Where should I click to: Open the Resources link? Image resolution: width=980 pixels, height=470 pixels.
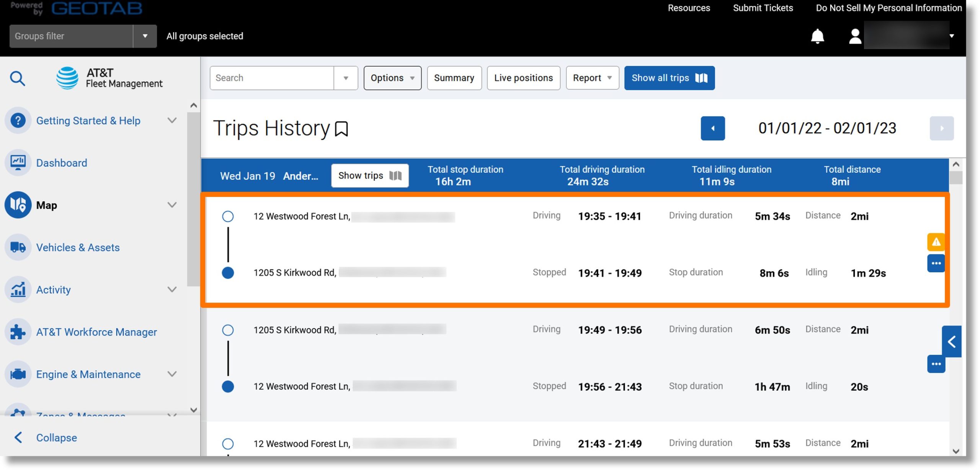pos(689,8)
